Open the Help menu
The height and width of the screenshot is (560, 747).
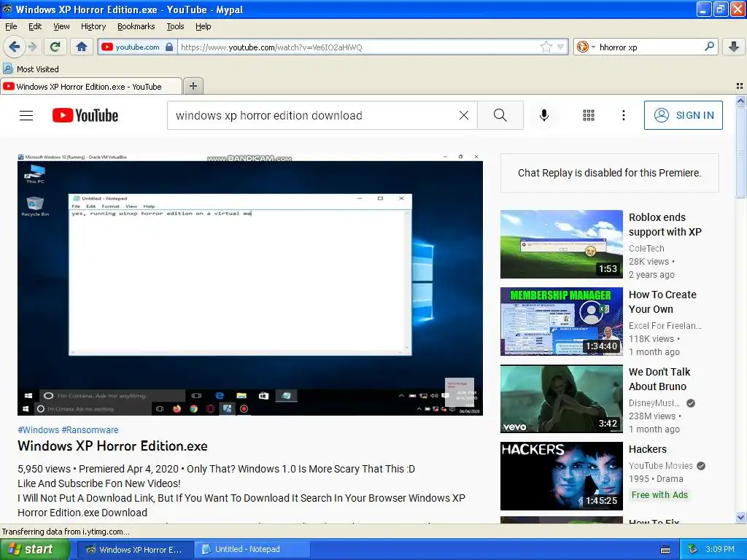click(204, 26)
